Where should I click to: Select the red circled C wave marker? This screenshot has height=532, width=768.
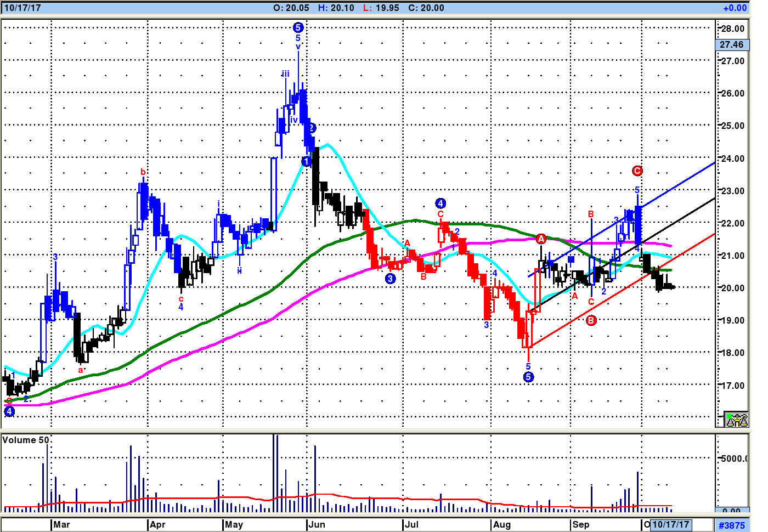pos(637,171)
